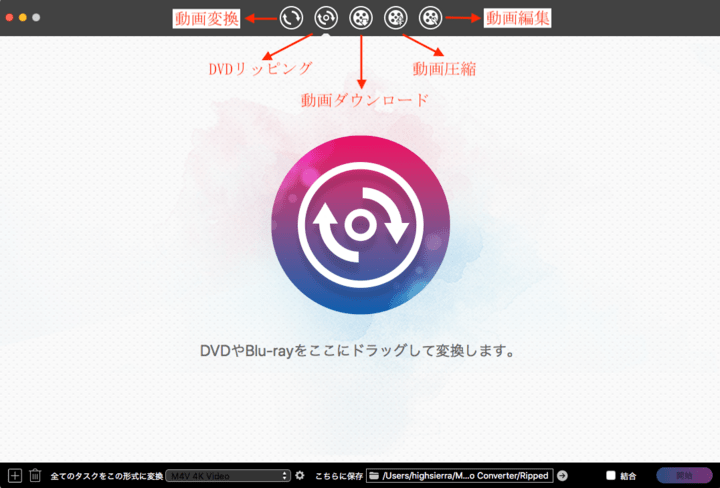Click the 動画変換 annotation label
This screenshot has height=488, width=720.
(207, 18)
